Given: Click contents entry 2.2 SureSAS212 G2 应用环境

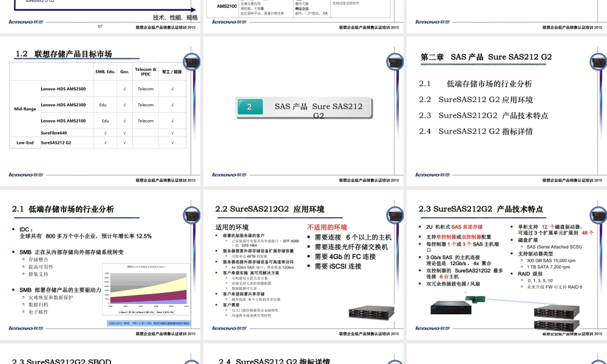Looking at the screenshot, I should (x=476, y=99).
